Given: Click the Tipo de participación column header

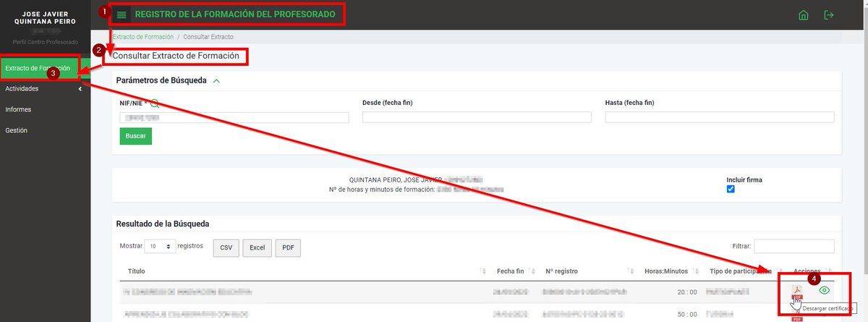Looking at the screenshot, I should (741, 271).
